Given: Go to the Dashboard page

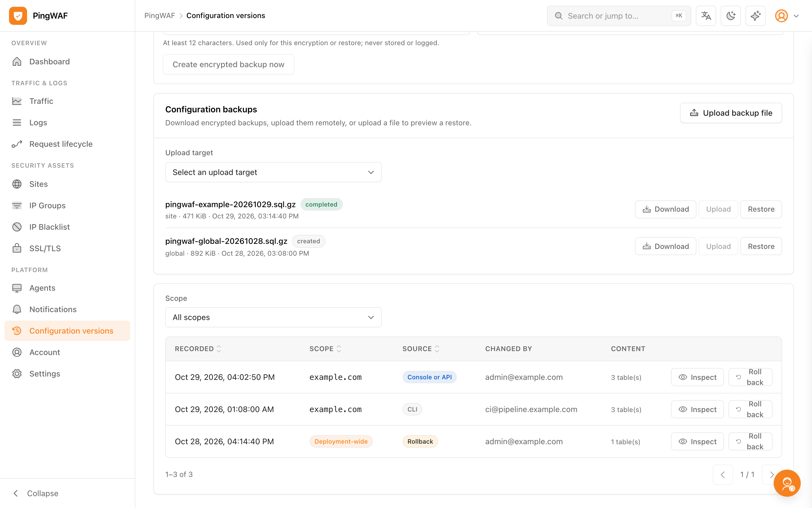Looking at the screenshot, I should click(67, 62).
